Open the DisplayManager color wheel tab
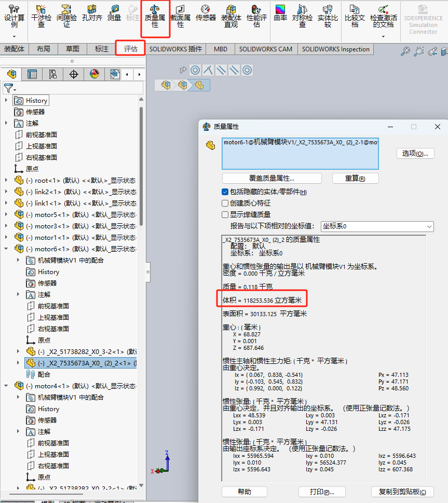Screen dimensions: 448x503 coord(94,74)
